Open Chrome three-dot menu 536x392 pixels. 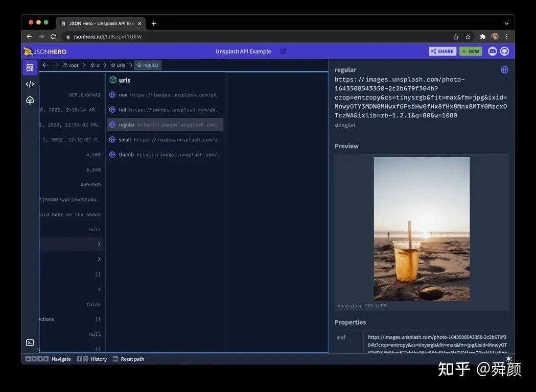click(506, 37)
